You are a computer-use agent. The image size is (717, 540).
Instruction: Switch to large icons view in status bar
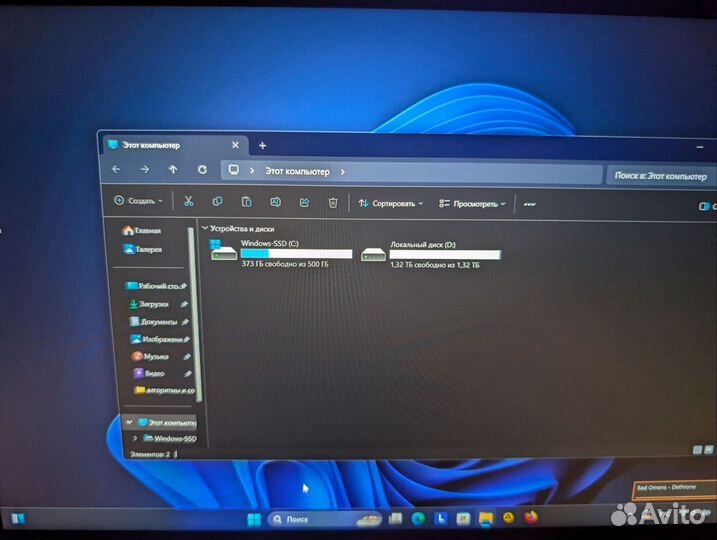coord(709,450)
